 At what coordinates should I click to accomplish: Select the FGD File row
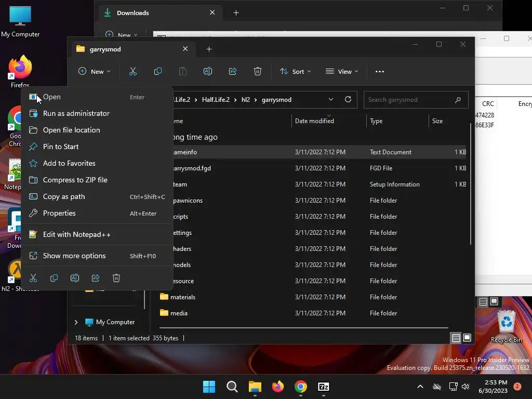point(319,168)
